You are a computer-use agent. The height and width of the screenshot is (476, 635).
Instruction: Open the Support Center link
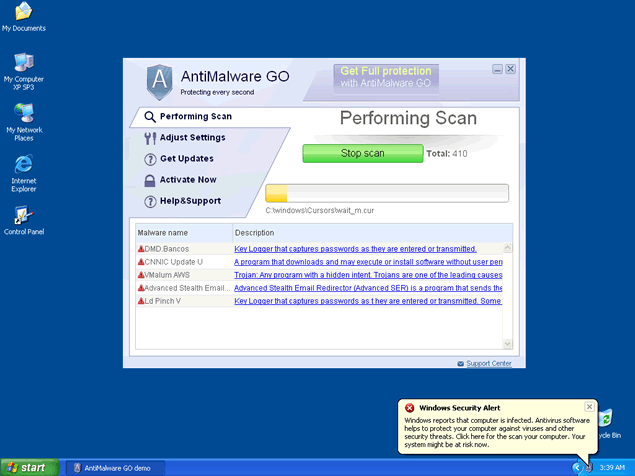point(488,363)
